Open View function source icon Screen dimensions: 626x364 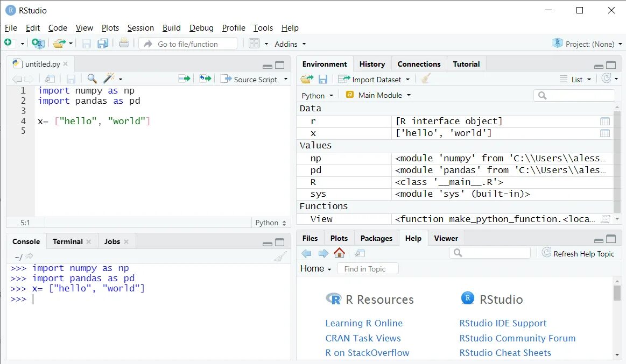pos(605,218)
